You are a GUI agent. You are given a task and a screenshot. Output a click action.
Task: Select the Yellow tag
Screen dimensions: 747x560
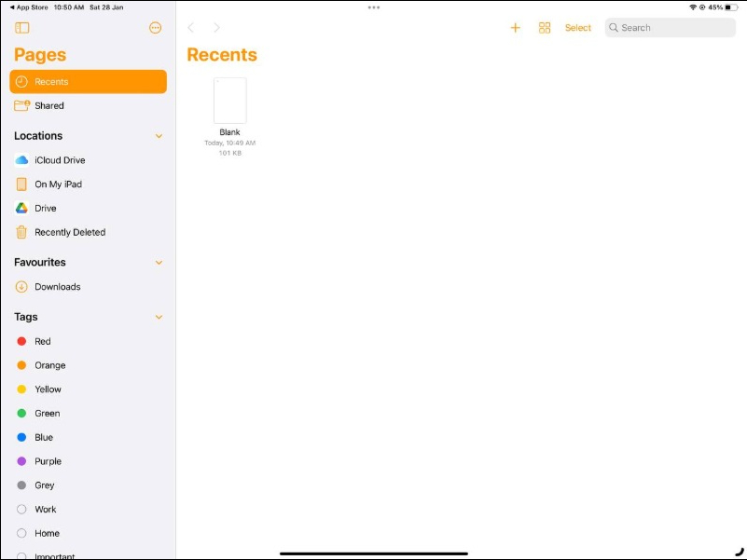(89, 389)
